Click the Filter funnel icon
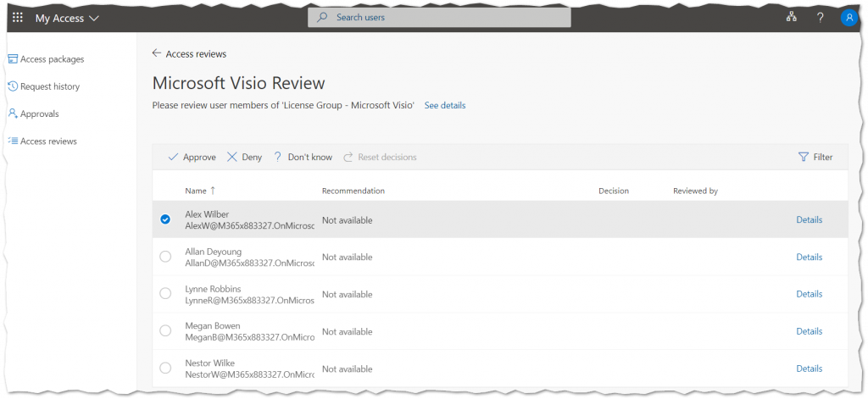Screen dimensions: 868x399 804,158
